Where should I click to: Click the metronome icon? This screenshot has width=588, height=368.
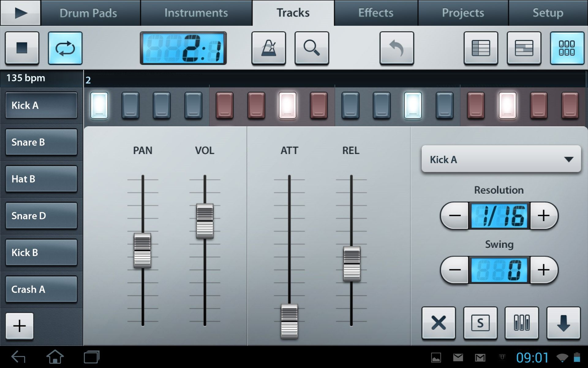[x=269, y=48]
